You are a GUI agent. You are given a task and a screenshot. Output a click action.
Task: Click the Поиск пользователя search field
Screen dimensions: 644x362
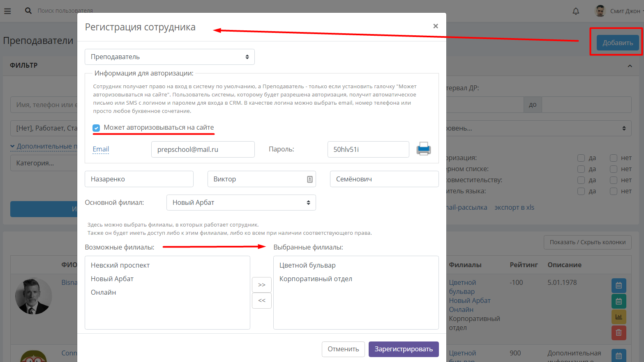click(x=65, y=11)
